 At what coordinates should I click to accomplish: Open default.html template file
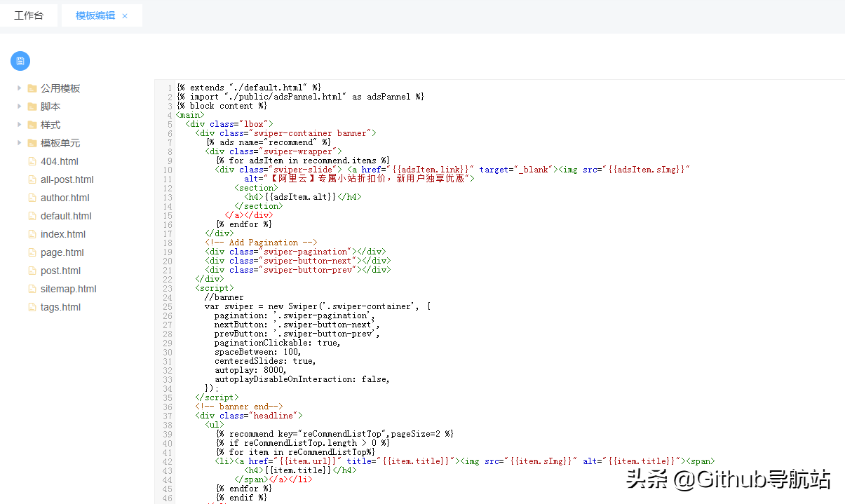66,216
